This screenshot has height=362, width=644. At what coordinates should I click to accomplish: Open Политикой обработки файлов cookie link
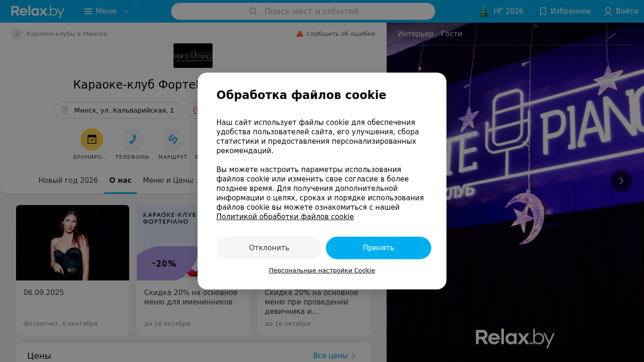tap(285, 217)
